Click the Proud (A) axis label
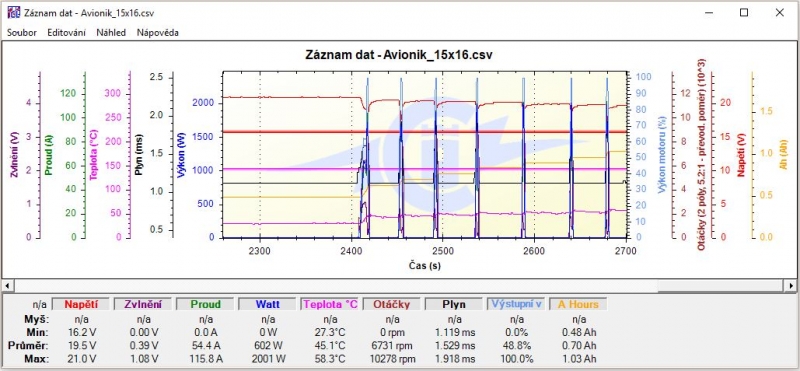The image size is (800, 371). pyautogui.click(x=49, y=155)
